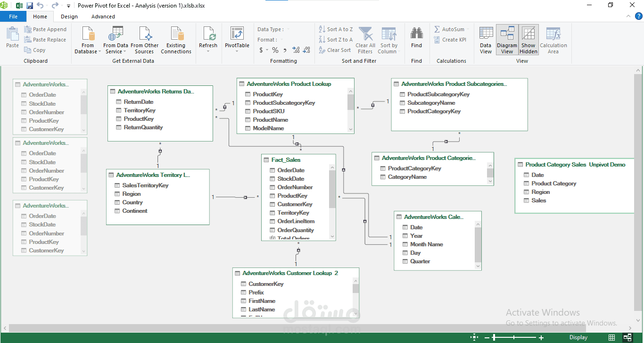
Task: Click the Grid view toggle in status bar
Action: 611,337
